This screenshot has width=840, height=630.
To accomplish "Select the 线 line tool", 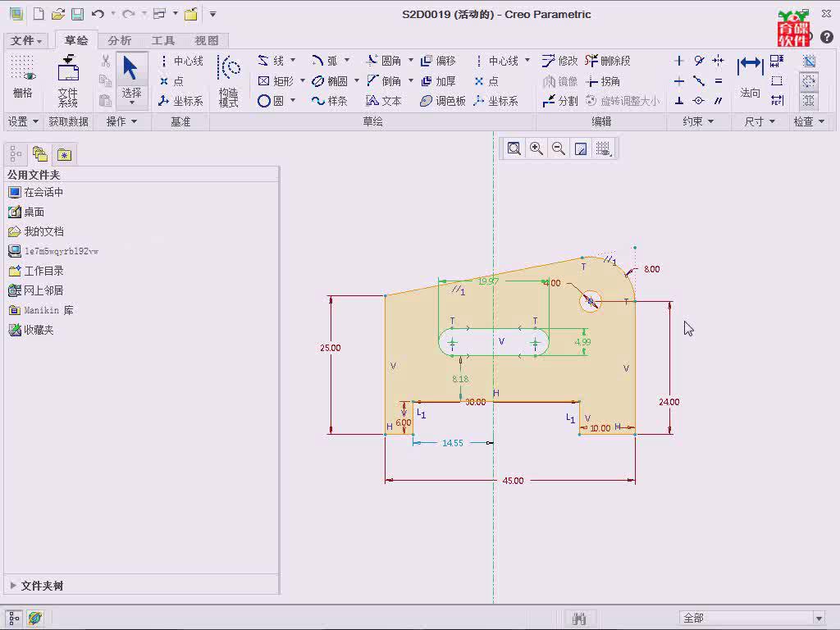I will 271,61.
